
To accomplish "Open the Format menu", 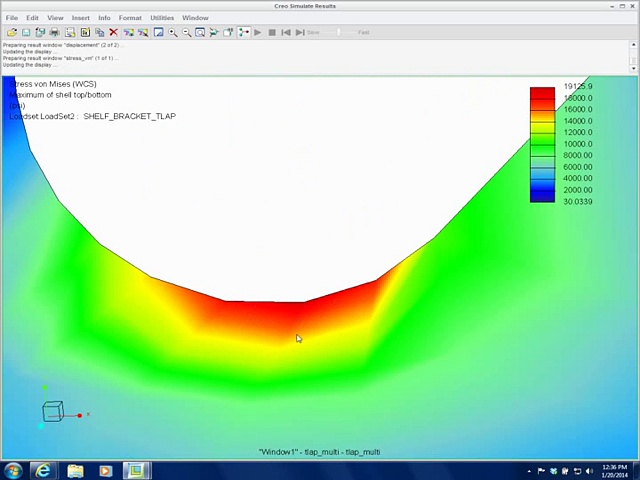I will click(130, 18).
